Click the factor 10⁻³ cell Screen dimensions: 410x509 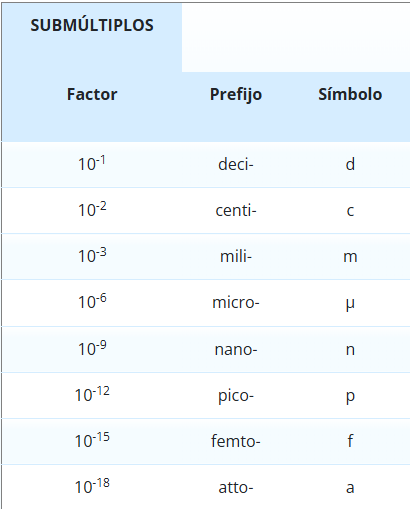(92, 255)
